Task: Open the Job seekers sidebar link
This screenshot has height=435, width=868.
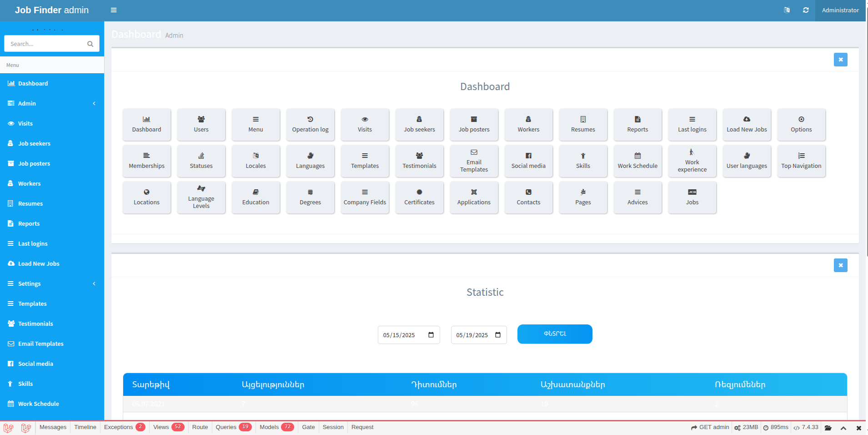Action: click(x=34, y=143)
